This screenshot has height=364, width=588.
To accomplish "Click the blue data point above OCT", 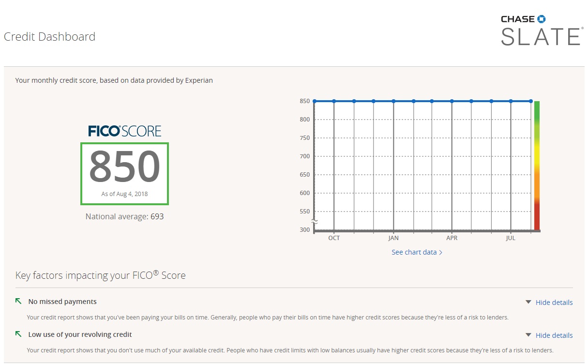I will 333,101.
